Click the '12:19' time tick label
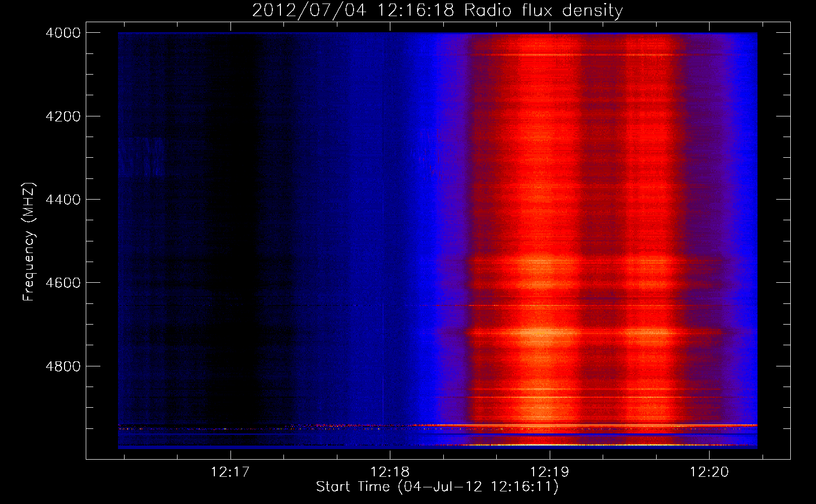The width and height of the screenshot is (816, 504). tap(549, 472)
